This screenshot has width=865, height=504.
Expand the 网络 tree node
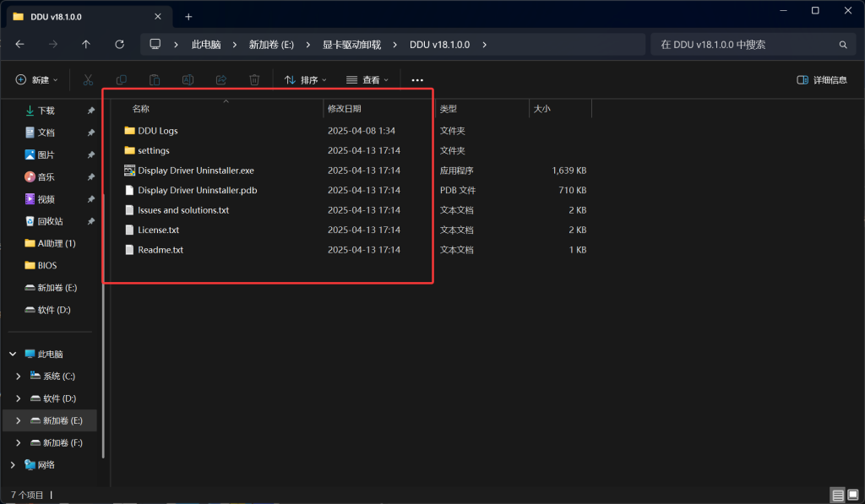tap(13, 465)
